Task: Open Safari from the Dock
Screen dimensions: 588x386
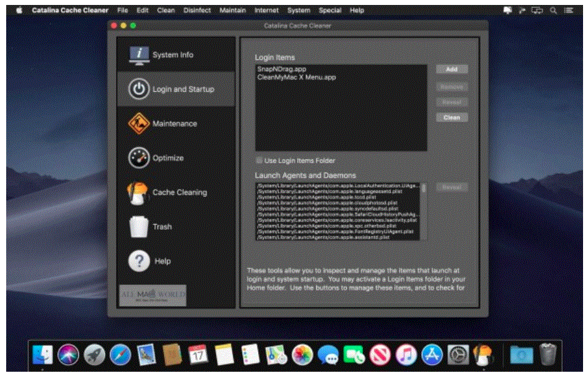Action: [x=120, y=354]
